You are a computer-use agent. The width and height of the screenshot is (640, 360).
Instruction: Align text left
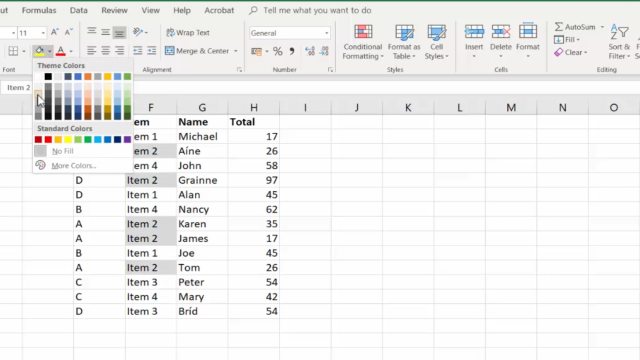(91, 51)
